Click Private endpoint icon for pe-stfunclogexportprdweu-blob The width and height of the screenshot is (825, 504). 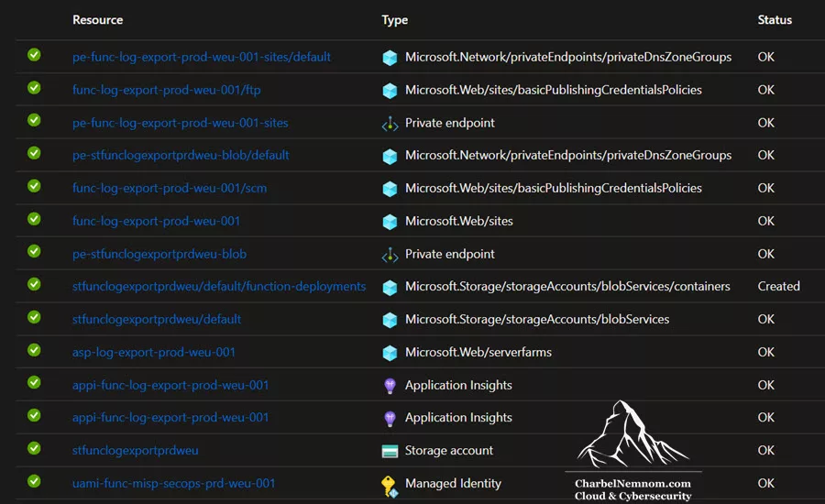click(x=390, y=255)
